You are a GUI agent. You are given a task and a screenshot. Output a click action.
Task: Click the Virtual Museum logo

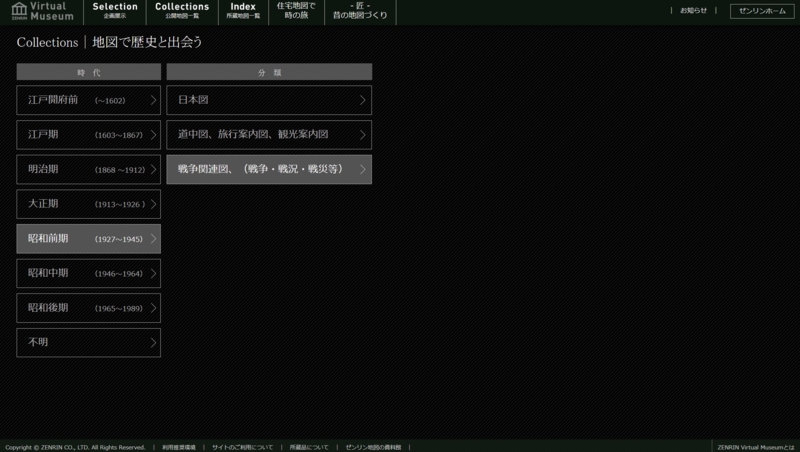pos(42,11)
